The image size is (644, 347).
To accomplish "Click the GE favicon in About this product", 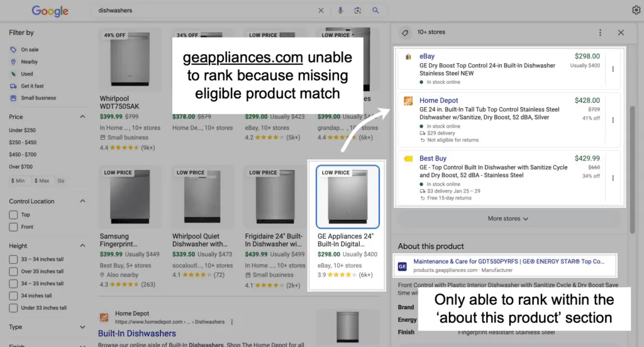I will point(402,266).
